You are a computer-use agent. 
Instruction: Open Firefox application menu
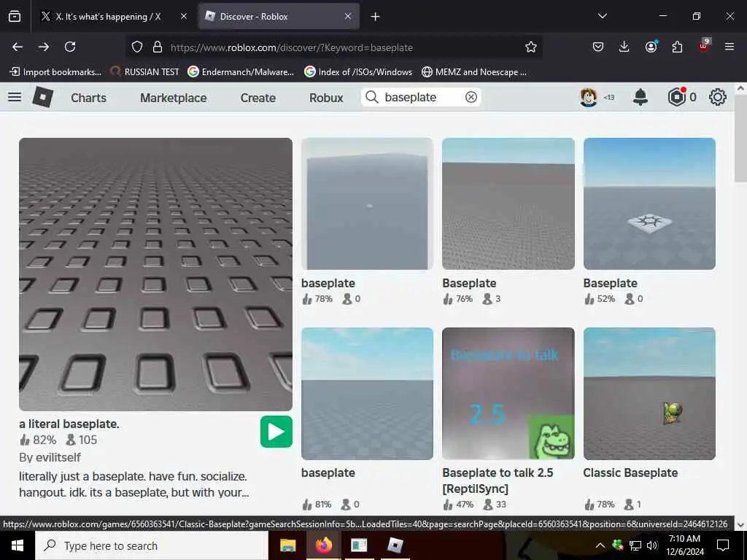(729, 47)
